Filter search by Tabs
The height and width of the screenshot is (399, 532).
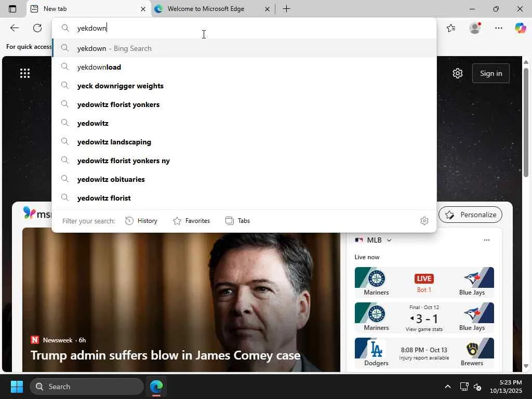(x=237, y=221)
